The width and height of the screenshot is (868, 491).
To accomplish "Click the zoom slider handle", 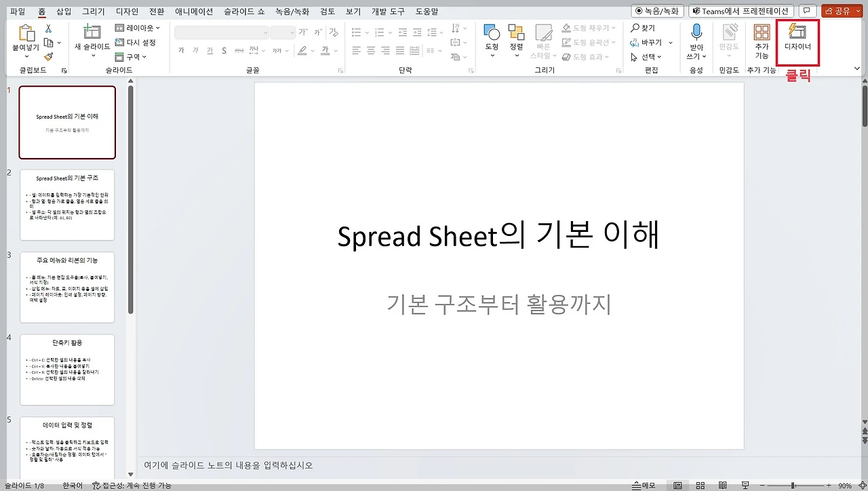I will pos(793,486).
